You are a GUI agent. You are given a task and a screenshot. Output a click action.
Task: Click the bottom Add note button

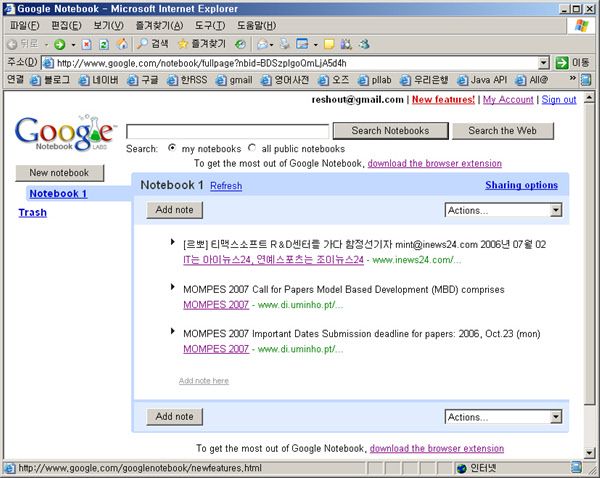tap(174, 417)
